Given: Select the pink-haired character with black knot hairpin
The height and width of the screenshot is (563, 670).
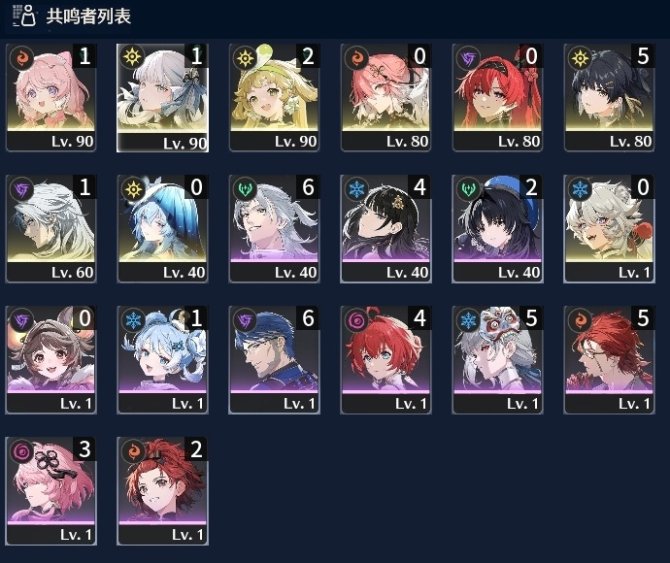Looking at the screenshot, I should pyautogui.click(x=51, y=491).
